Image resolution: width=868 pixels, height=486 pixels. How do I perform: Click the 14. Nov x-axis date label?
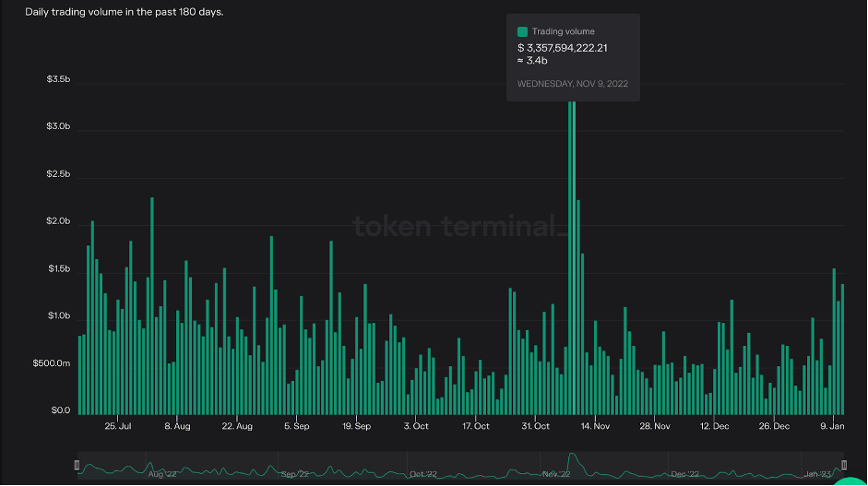595,426
